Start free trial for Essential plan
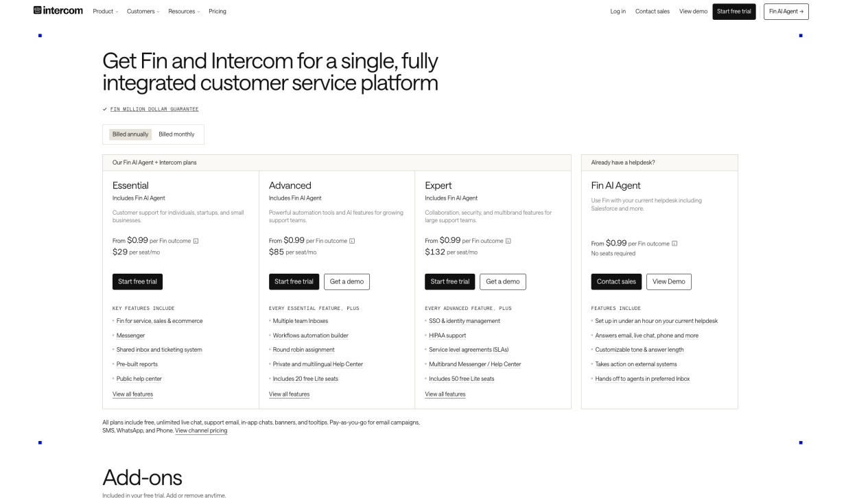Image resolution: width=868 pixels, height=498 pixels. click(x=137, y=282)
